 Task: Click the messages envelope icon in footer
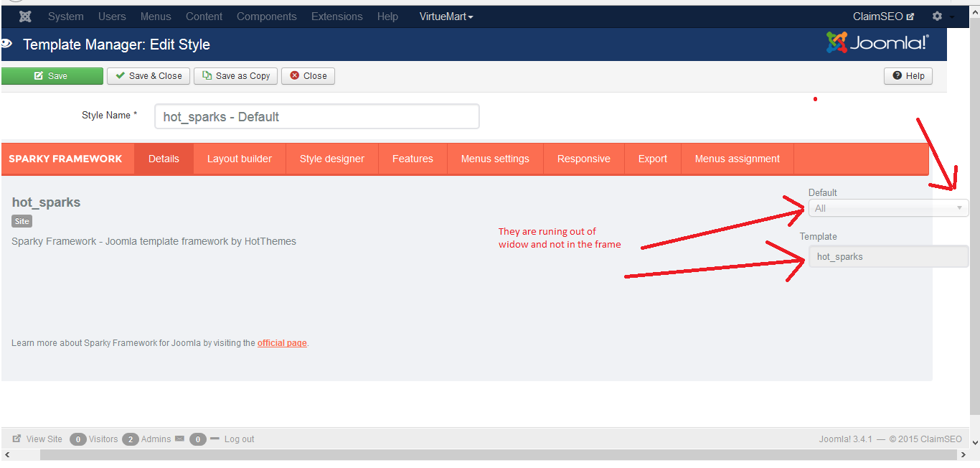[179, 439]
